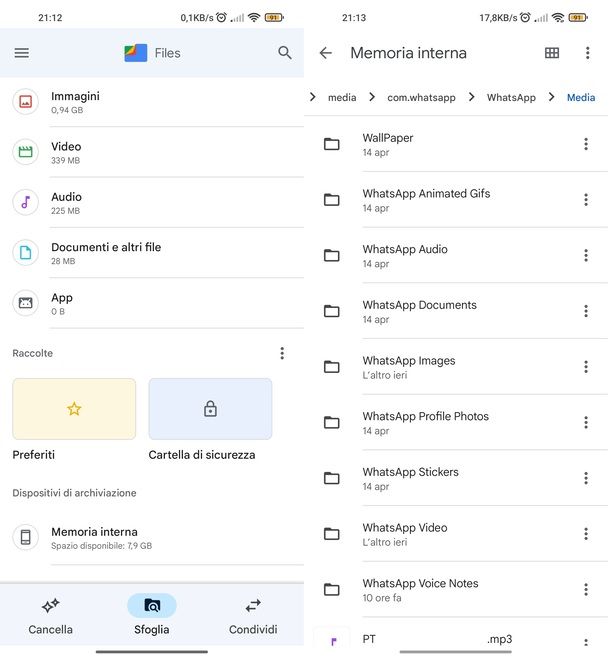
Task: Open the Audio category icon
Action: tap(26, 202)
